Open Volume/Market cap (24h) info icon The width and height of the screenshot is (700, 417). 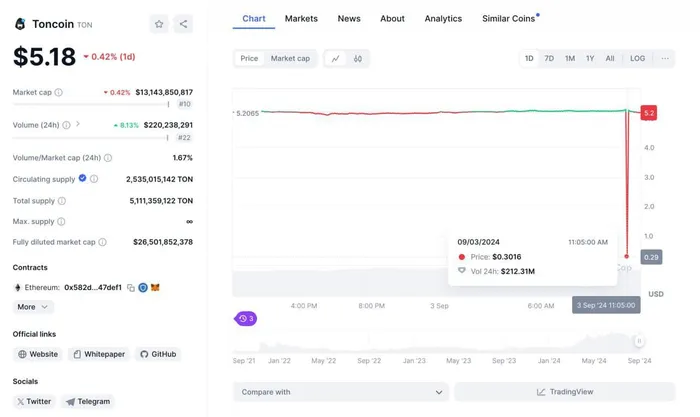tap(108, 158)
